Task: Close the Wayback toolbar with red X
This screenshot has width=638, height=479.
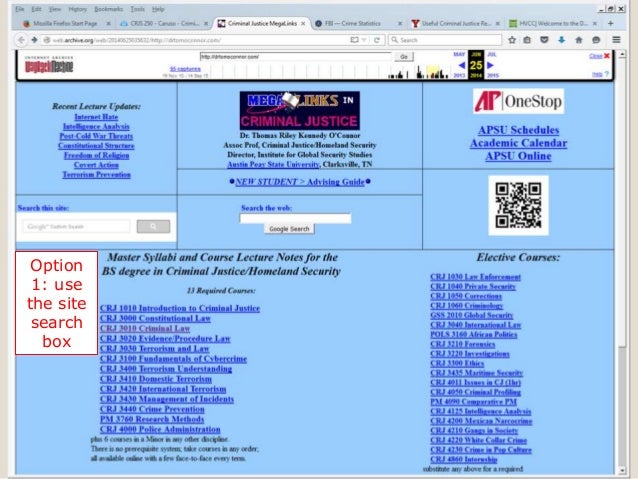Action: [607, 56]
